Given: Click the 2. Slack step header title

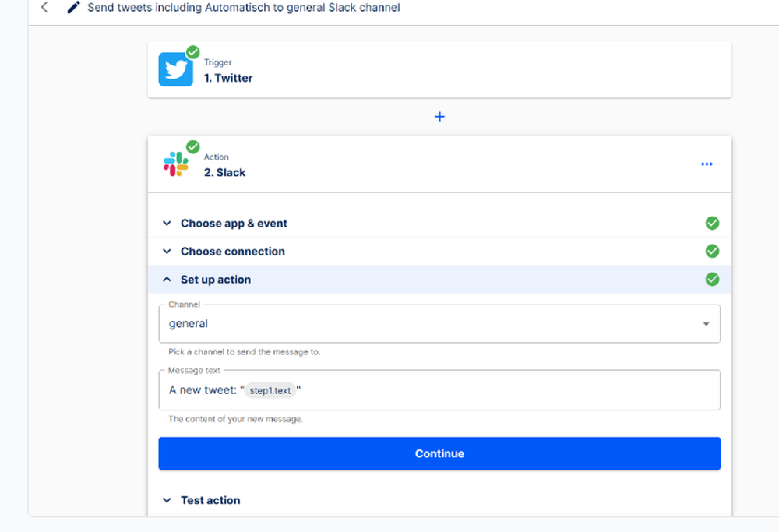Looking at the screenshot, I should (224, 172).
